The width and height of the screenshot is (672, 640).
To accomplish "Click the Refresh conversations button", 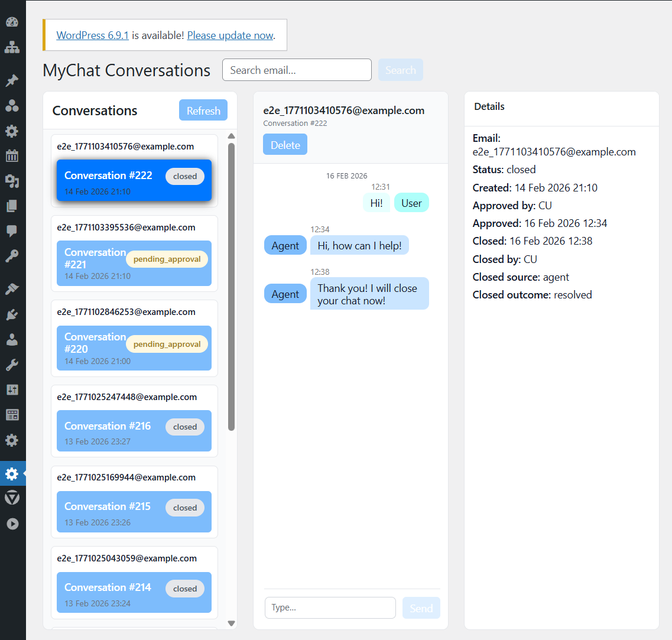I will [203, 111].
